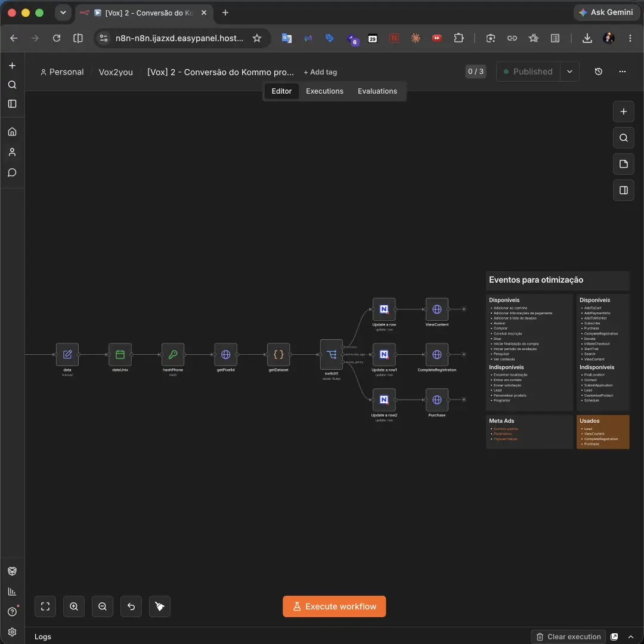Switch to the Evaluations tab
The width and height of the screenshot is (644, 644).
(x=377, y=91)
